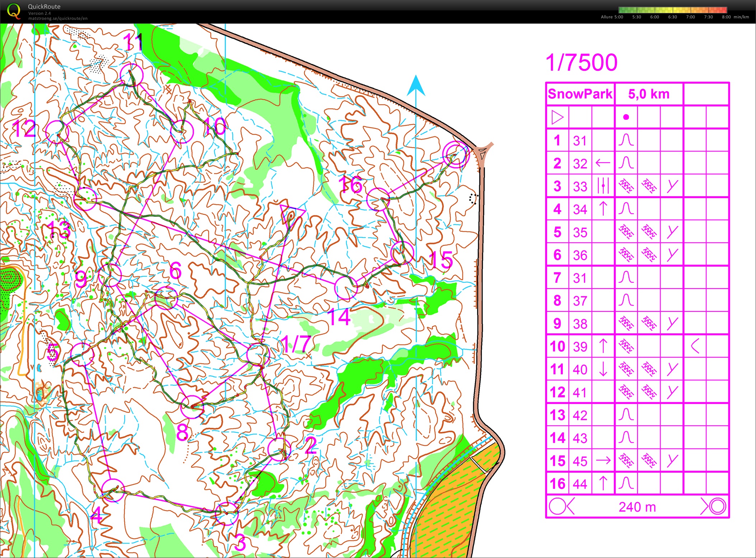
Task: Click the crossing symbol in control row 3
Action: (603, 186)
